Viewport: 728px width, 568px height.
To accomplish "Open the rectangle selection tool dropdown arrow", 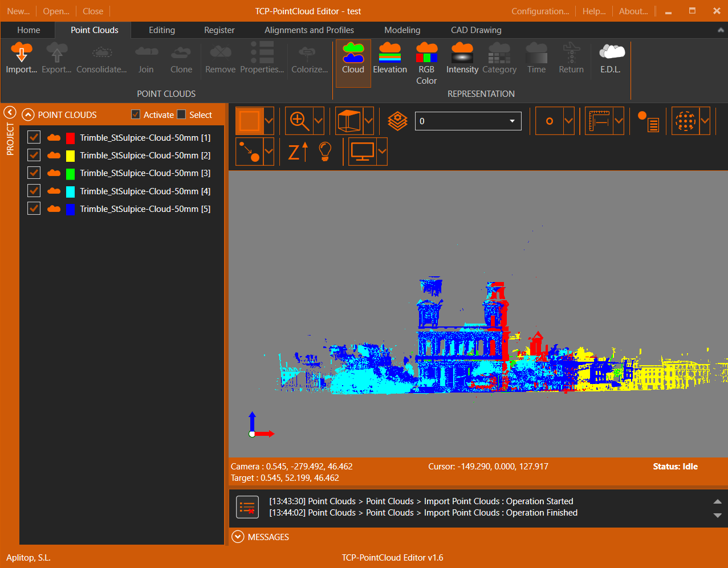I will tap(269, 121).
